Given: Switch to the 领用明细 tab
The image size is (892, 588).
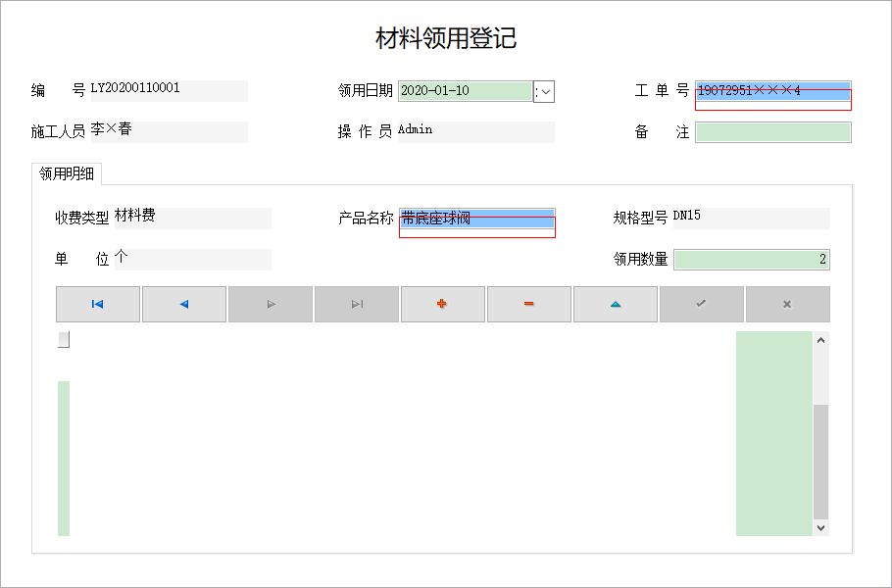Looking at the screenshot, I should click(x=67, y=173).
